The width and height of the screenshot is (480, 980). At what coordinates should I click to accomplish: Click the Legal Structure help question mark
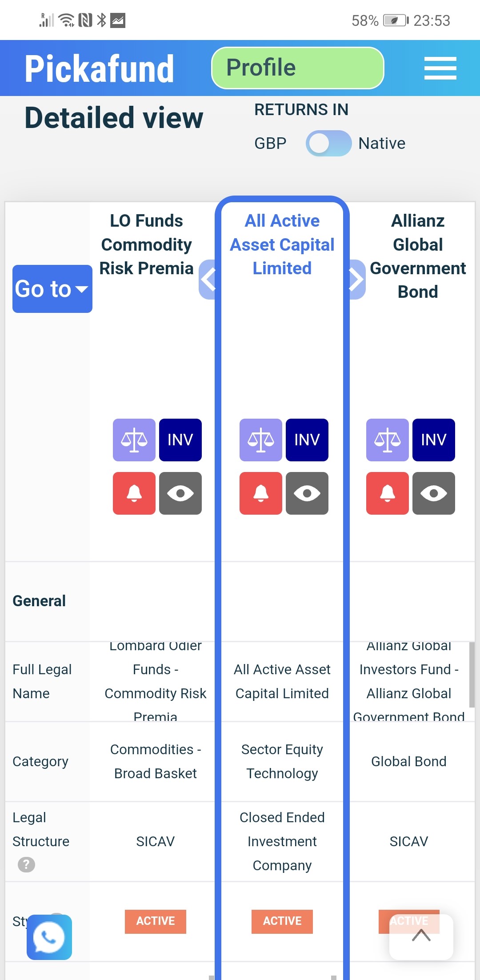[26, 864]
